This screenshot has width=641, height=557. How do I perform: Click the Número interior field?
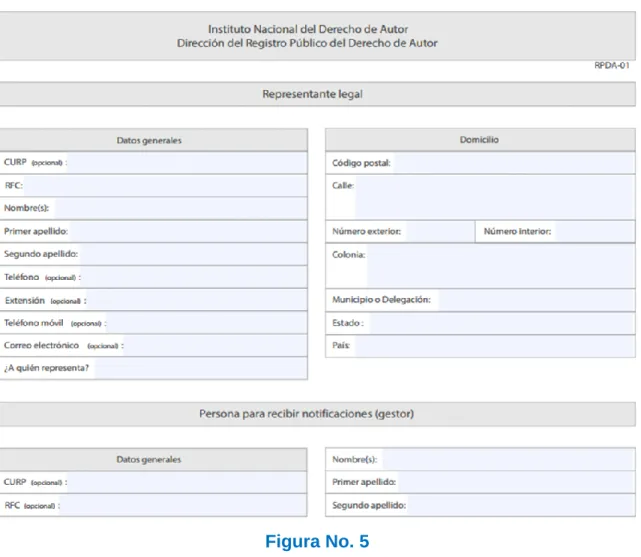(595, 231)
